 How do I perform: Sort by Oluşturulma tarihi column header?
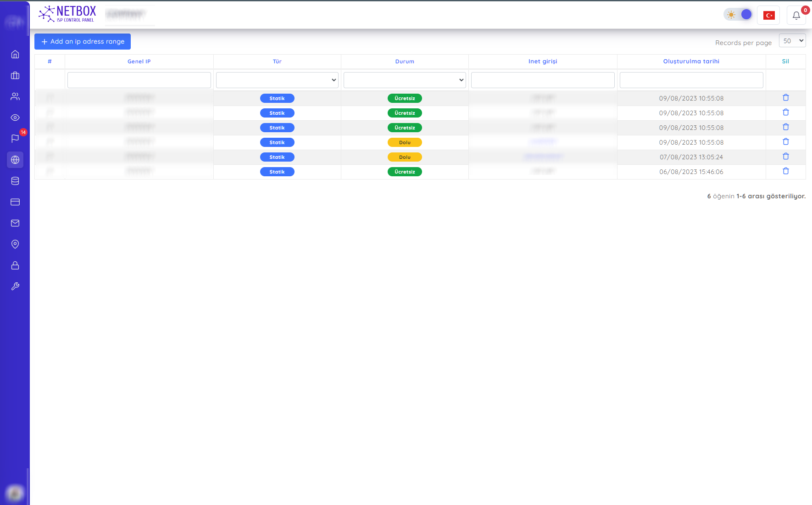[x=691, y=62]
